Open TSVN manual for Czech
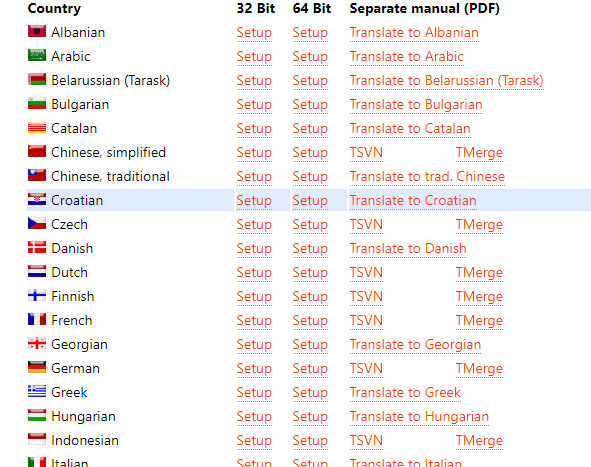 pyautogui.click(x=366, y=225)
